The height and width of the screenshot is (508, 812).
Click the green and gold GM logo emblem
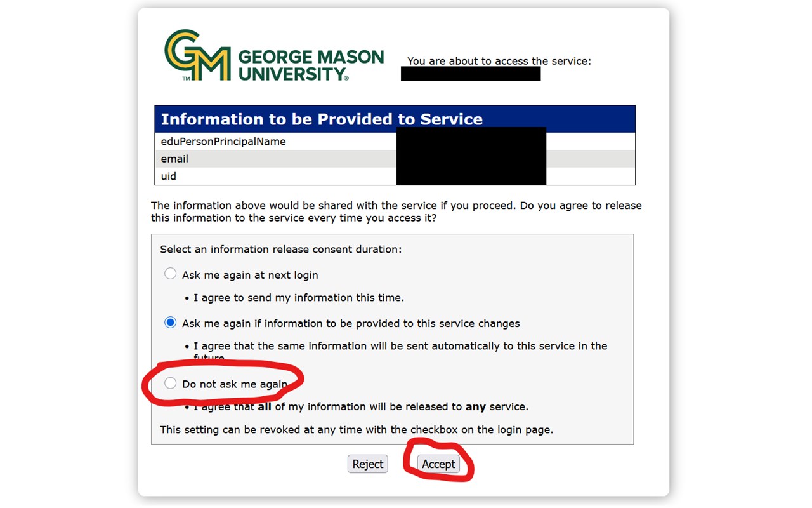click(197, 55)
